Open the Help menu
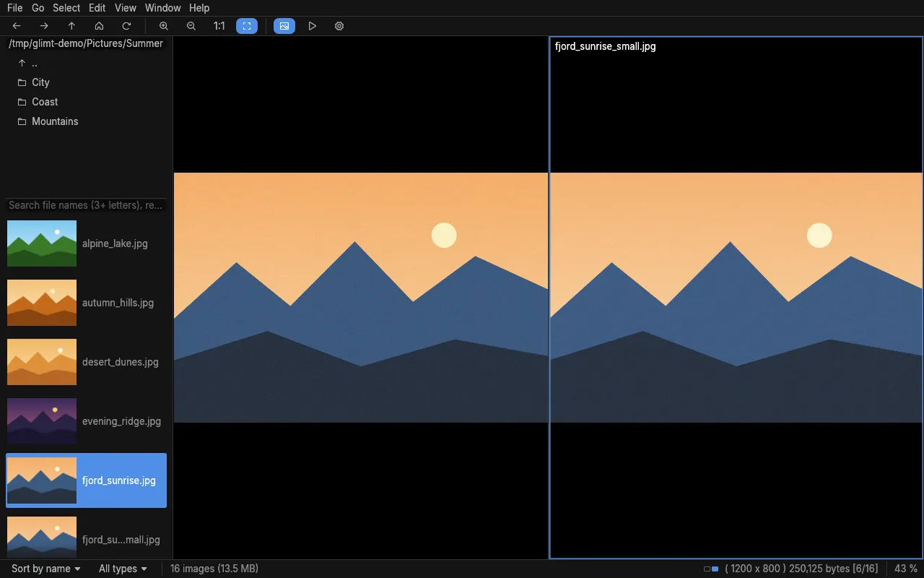 point(199,8)
